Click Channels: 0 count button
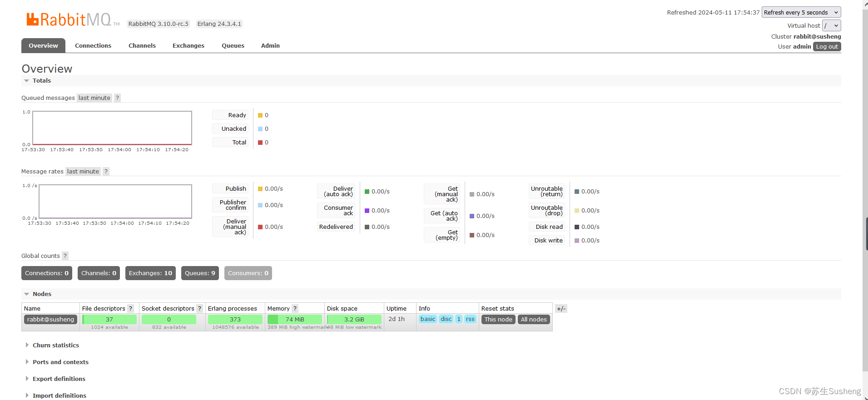This screenshot has width=868, height=400. (x=99, y=273)
